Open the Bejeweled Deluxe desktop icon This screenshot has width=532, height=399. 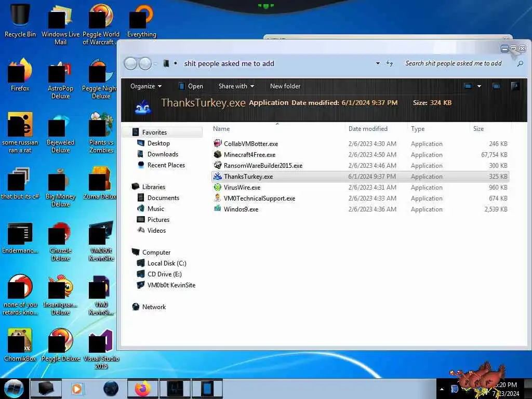pos(60,133)
